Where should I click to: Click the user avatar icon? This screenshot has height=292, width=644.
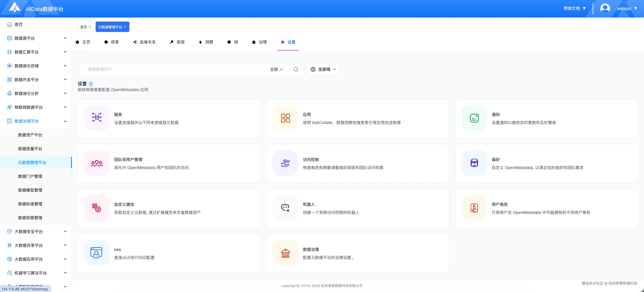tap(605, 8)
